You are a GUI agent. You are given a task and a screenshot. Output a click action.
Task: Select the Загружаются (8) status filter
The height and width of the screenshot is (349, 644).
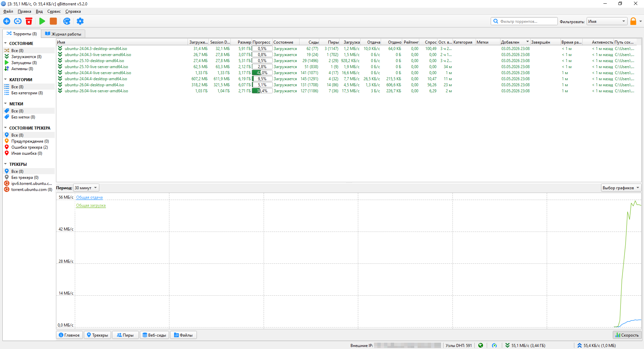point(29,57)
